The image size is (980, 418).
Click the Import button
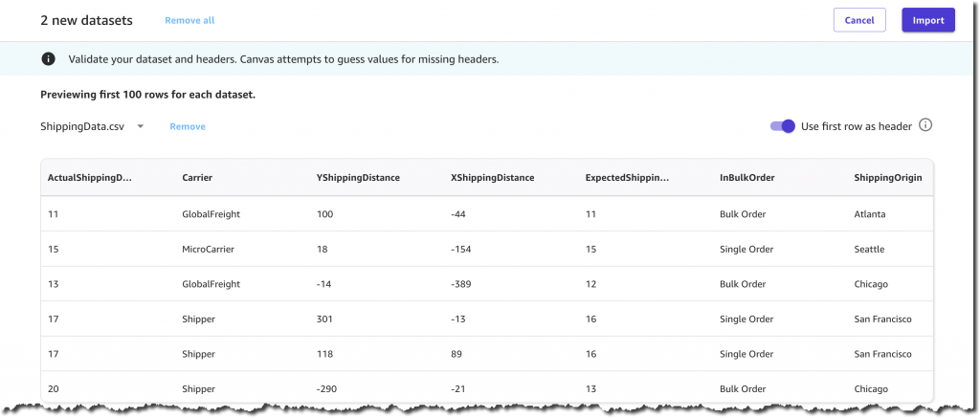tap(928, 20)
